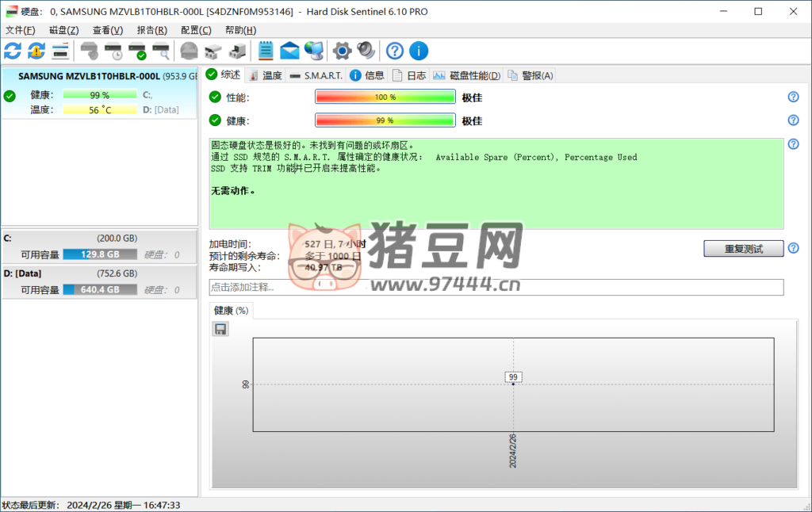Click the globe network monitor icon
Screen dimensions: 812x512
pyautogui.click(x=314, y=52)
